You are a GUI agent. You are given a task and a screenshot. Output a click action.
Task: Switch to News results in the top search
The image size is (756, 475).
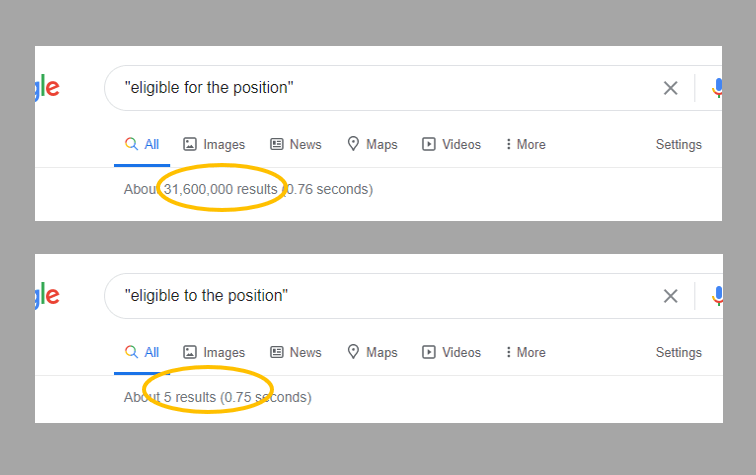coord(296,144)
